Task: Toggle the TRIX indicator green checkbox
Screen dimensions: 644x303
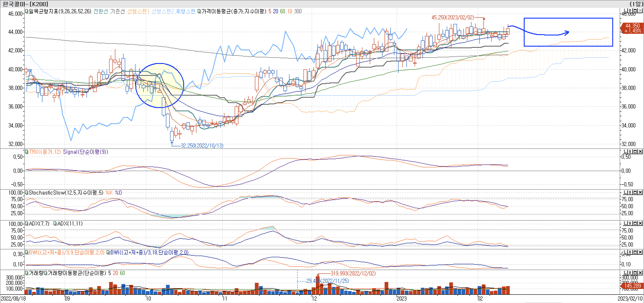Action: click(x=27, y=152)
